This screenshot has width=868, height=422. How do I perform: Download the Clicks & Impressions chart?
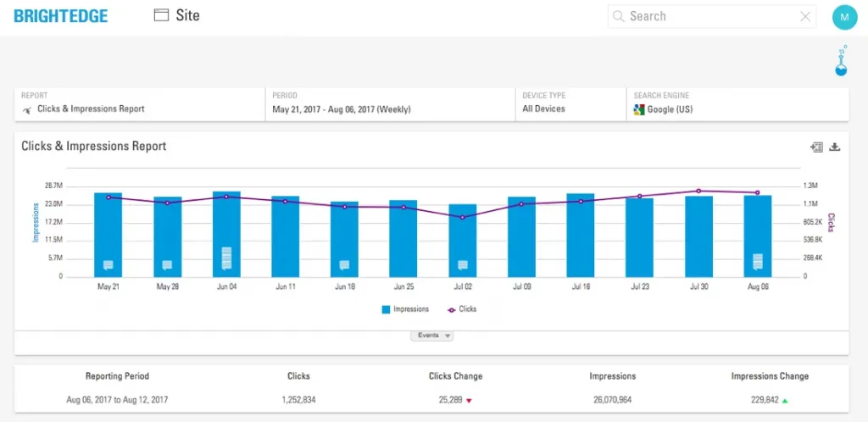(835, 147)
